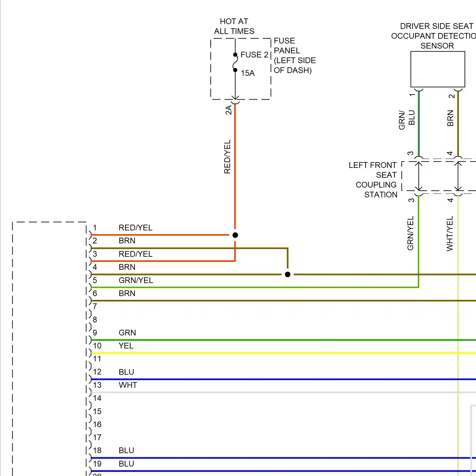Click the vertical BRN label below the sensor
Screen dimensions: 476x476
pyautogui.click(x=450, y=118)
